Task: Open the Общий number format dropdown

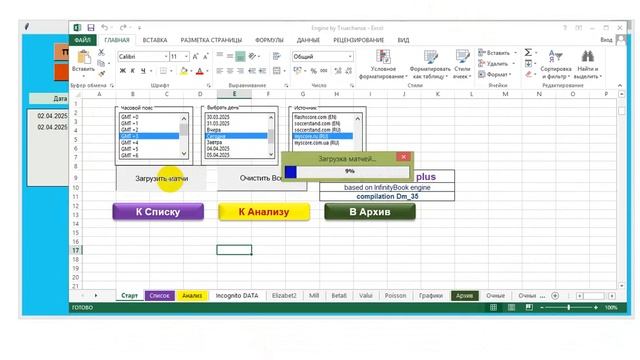Action: click(350, 56)
